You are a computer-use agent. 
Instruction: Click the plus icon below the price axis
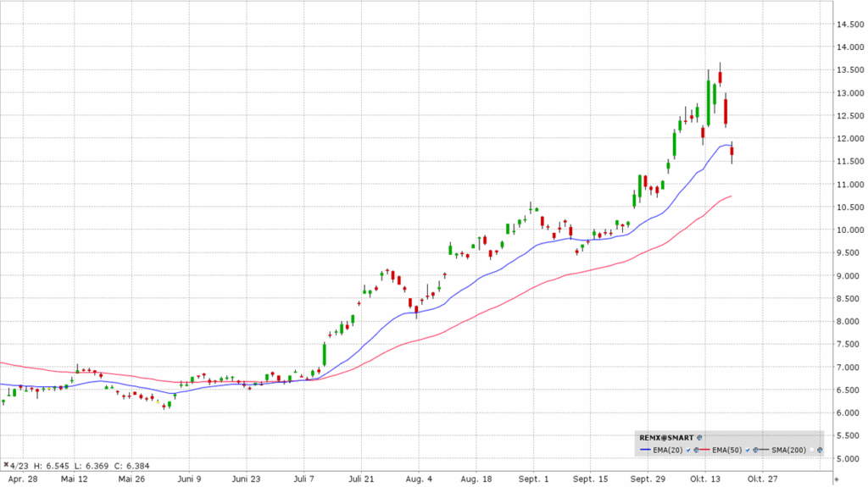click(x=837, y=479)
